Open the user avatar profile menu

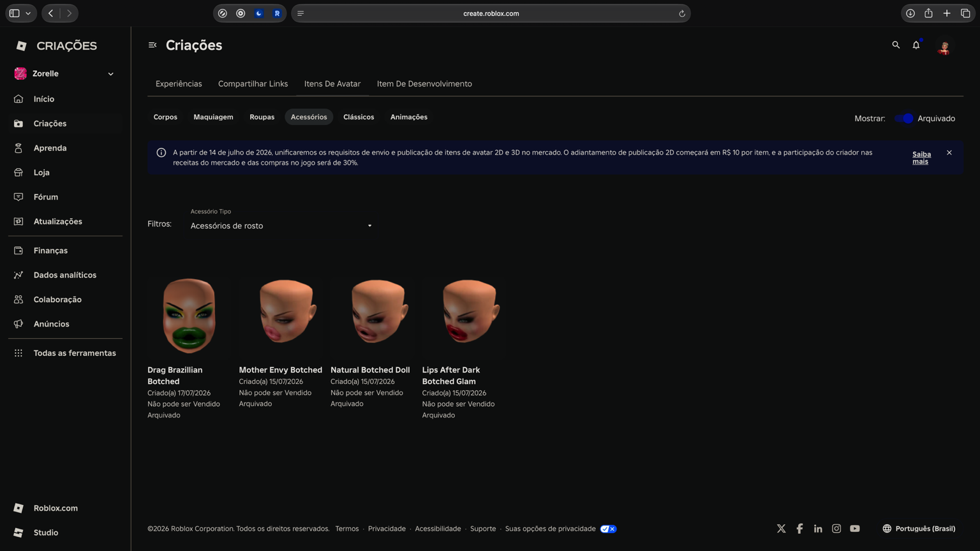(x=944, y=47)
